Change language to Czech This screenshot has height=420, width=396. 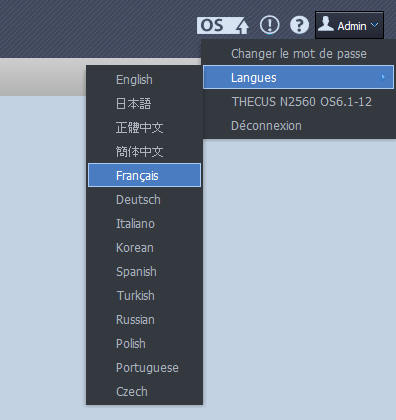(x=144, y=392)
